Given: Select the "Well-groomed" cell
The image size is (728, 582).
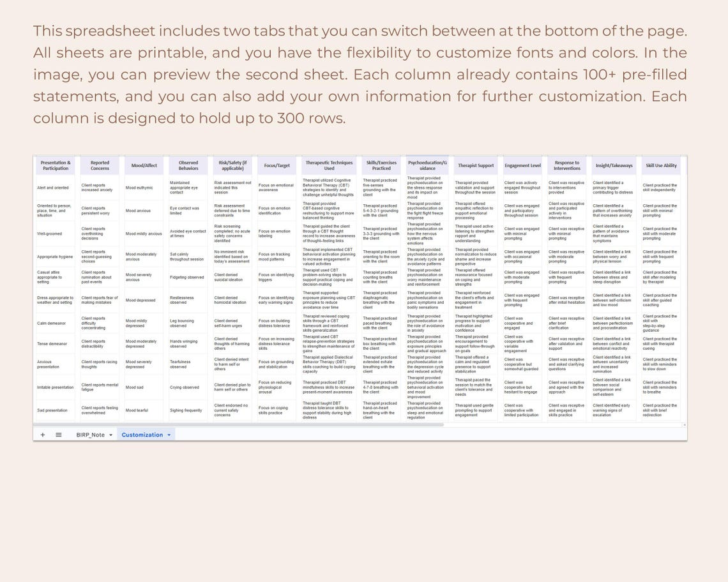Looking at the screenshot, I should tap(56, 234).
